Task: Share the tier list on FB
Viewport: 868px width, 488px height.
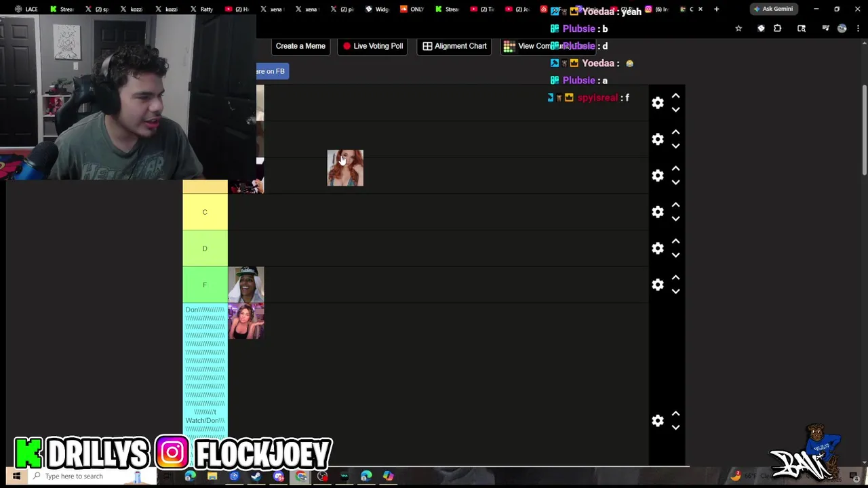Action: pos(272,71)
